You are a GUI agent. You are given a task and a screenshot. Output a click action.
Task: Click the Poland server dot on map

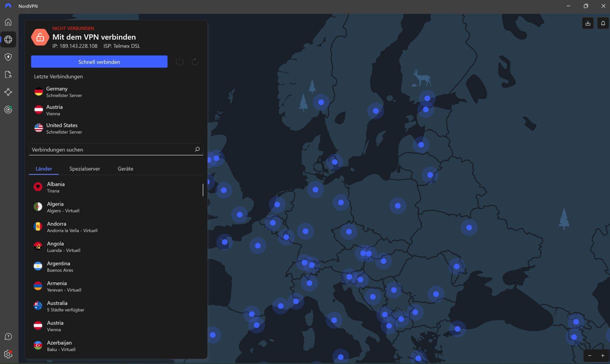click(x=398, y=206)
